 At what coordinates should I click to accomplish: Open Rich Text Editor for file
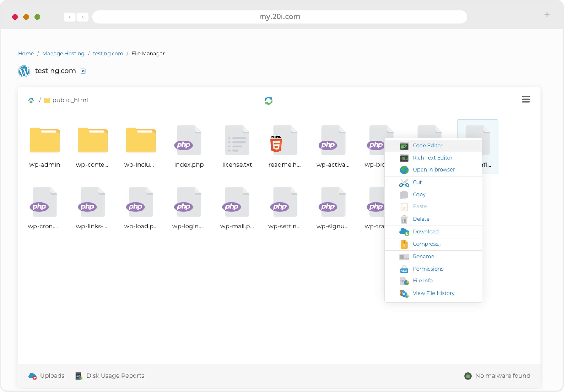432,158
